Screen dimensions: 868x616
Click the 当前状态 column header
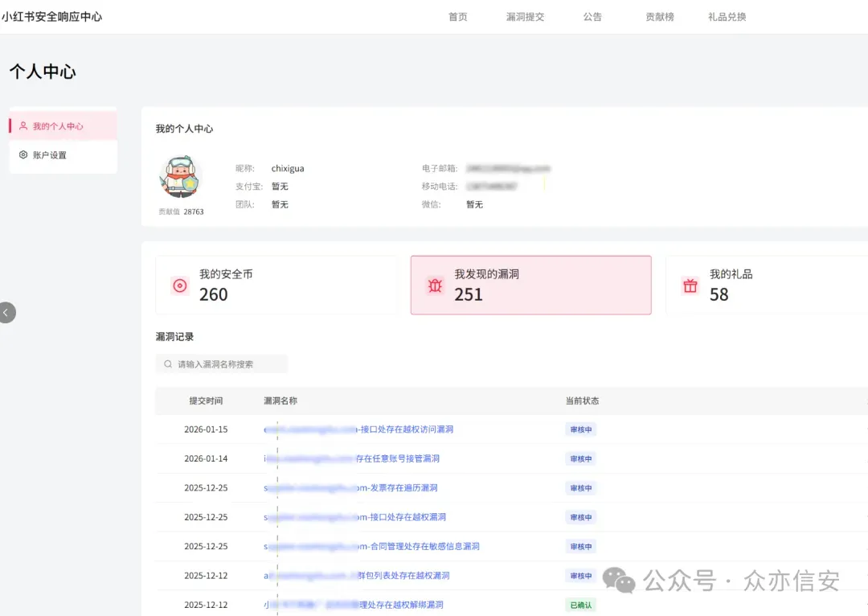tap(582, 400)
